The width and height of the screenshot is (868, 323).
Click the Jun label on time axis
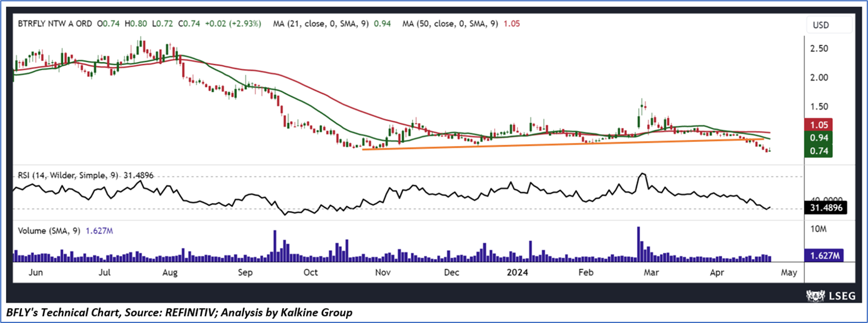tap(36, 272)
